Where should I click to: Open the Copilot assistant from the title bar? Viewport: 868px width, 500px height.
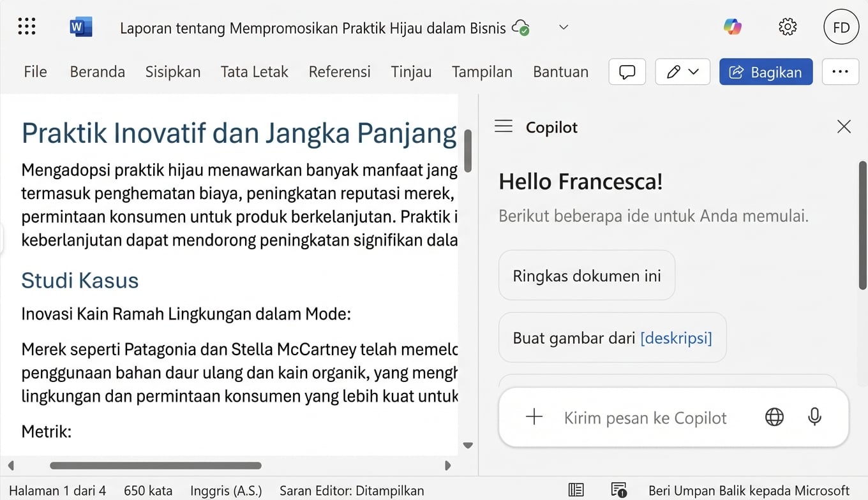tap(732, 27)
